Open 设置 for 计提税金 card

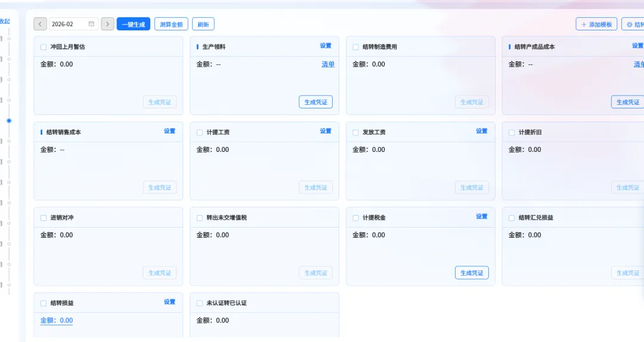pyautogui.click(x=482, y=216)
